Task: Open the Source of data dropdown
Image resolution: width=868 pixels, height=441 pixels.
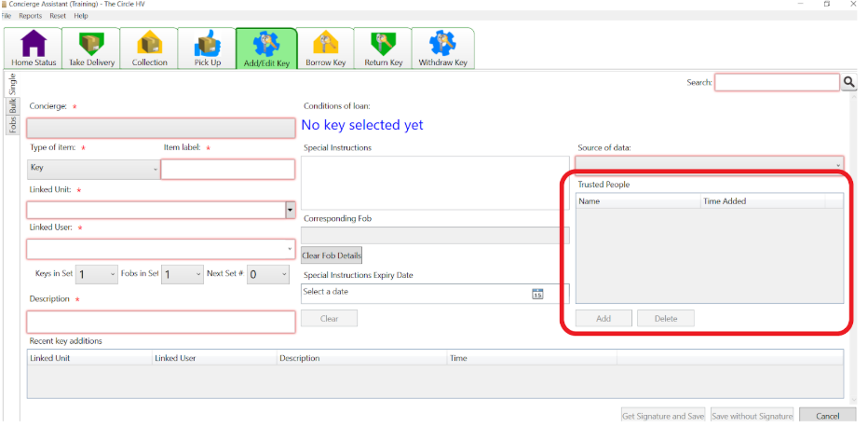Action: pos(709,164)
